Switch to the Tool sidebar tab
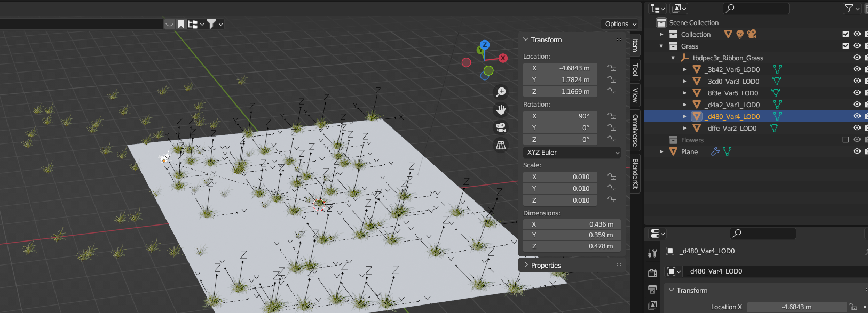The height and width of the screenshot is (313, 868). pyautogui.click(x=635, y=70)
